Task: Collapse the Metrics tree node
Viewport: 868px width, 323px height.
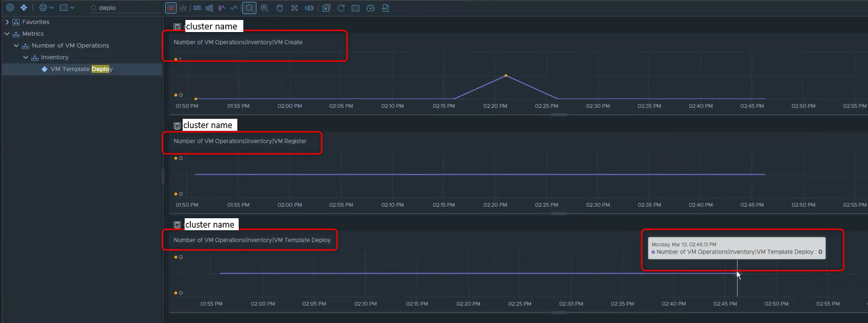Action: point(7,34)
